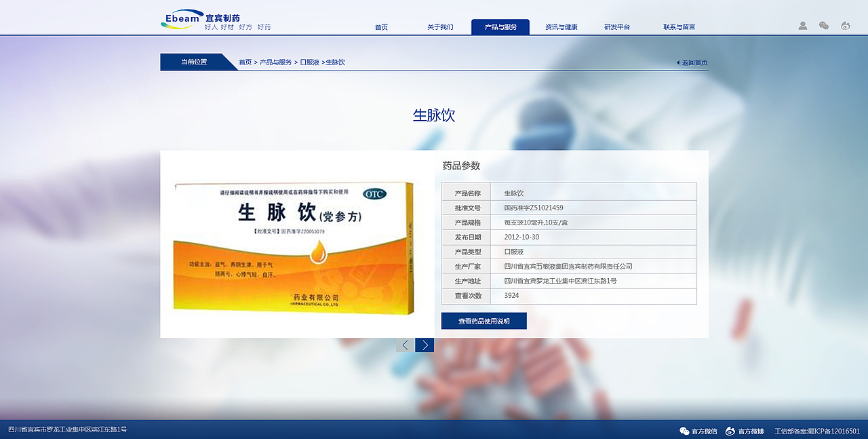Screen dimensions: 868x439
Task: Click the manufacturer 四川省宜宾五粮液集团宜宾制药有限责任公司
Action: point(568,267)
